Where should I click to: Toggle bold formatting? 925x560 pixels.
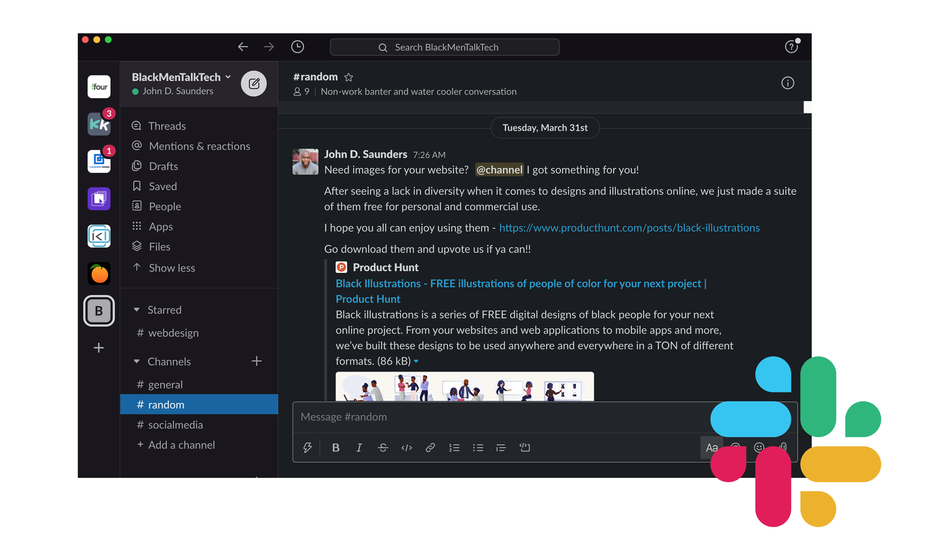click(x=335, y=447)
